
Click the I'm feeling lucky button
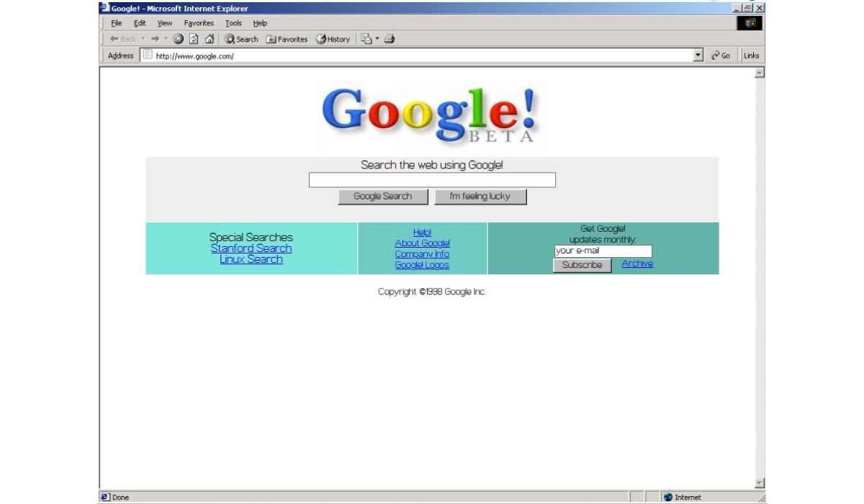tap(480, 197)
